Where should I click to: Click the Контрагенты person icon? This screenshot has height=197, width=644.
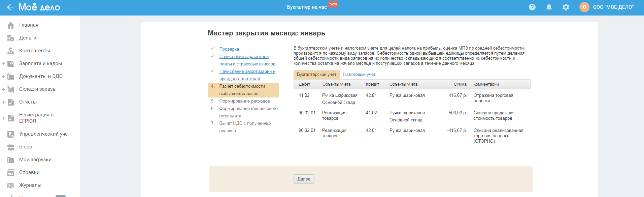pyautogui.click(x=11, y=51)
